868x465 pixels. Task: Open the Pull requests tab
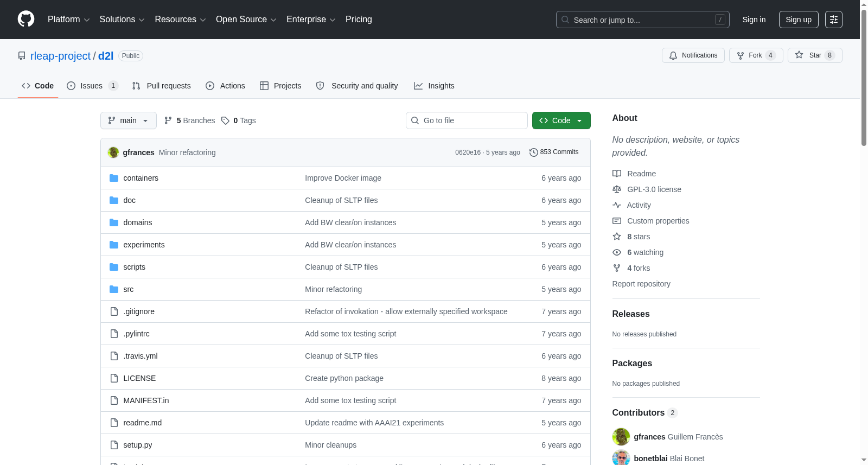(162, 86)
